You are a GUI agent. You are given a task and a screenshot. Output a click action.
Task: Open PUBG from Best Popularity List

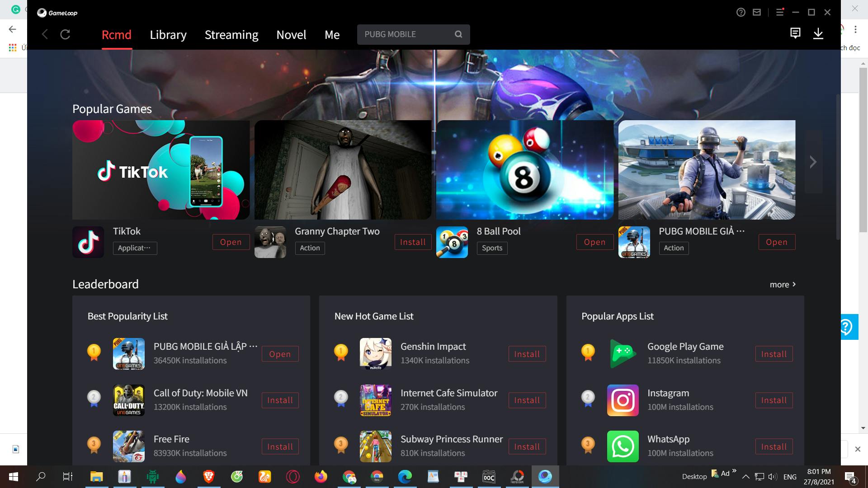tap(280, 354)
